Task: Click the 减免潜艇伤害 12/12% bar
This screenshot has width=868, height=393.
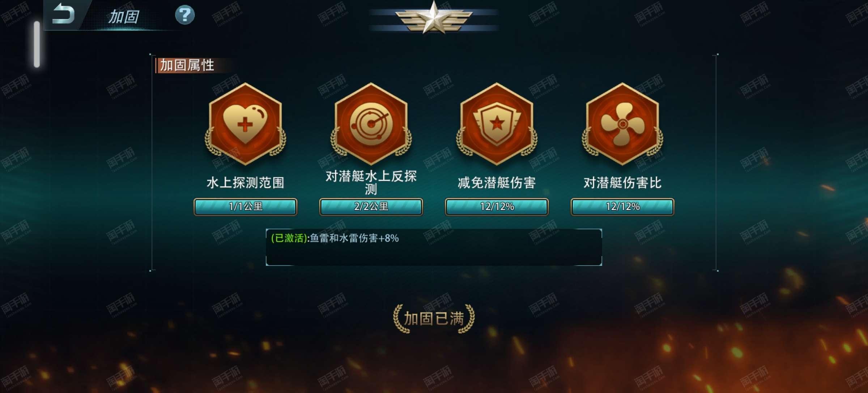Action: 497,207
